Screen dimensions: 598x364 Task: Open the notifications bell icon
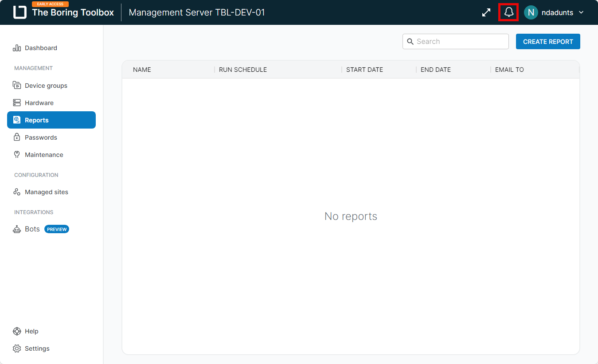[508, 12]
